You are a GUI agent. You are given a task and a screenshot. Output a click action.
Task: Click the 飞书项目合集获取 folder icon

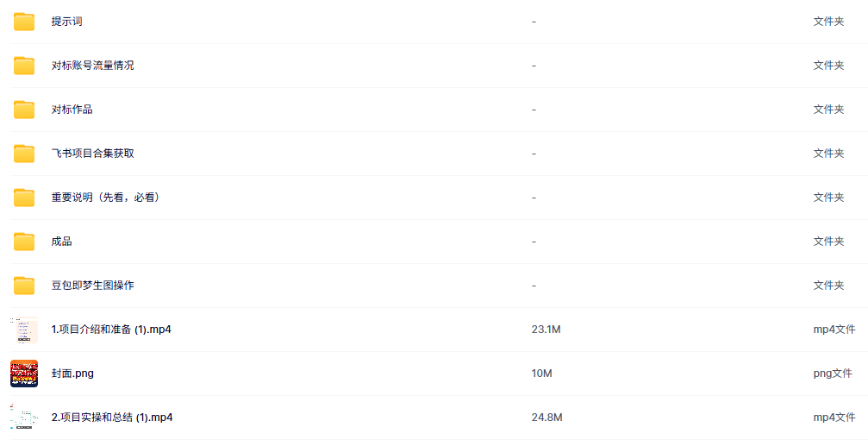pos(24,154)
